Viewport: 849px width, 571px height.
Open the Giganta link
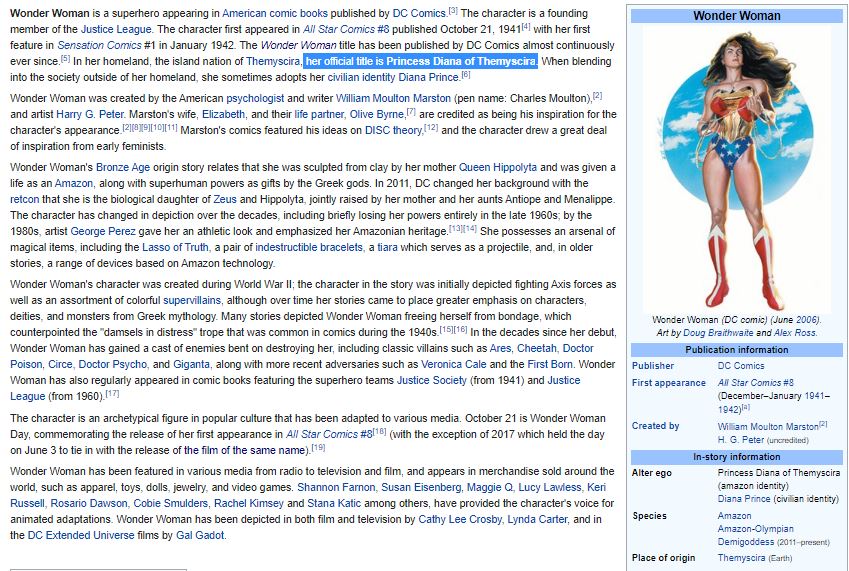(191, 364)
